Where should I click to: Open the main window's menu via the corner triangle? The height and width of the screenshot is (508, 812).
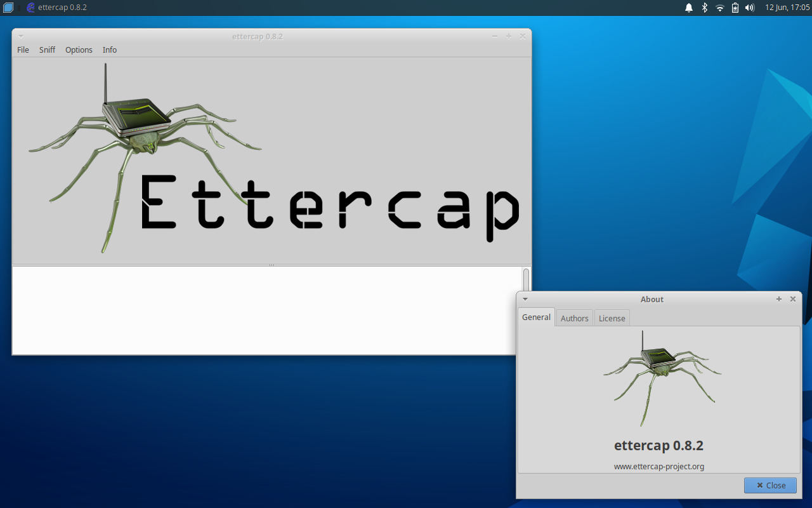tap(20, 36)
